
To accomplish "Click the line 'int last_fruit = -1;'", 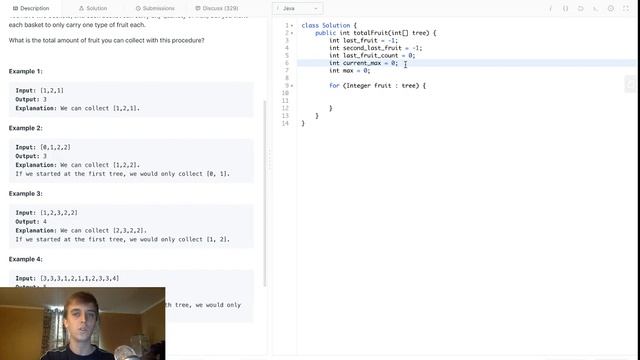I will point(363,40).
